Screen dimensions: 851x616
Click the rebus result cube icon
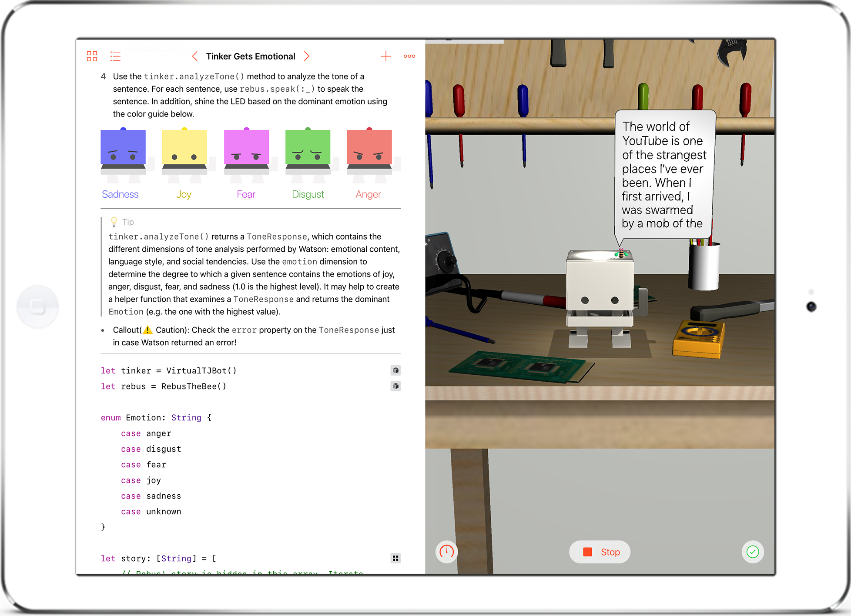point(395,386)
